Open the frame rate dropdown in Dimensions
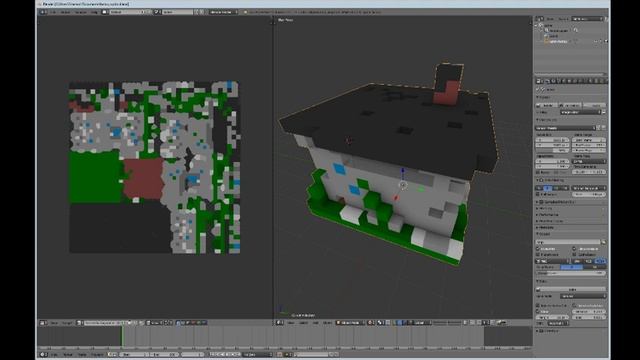The width and height of the screenshot is (640, 360). pyautogui.click(x=589, y=161)
